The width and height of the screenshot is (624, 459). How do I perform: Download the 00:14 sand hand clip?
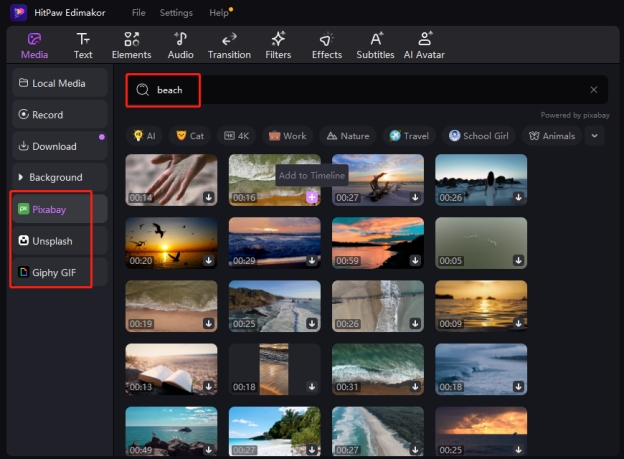coord(209,197)
